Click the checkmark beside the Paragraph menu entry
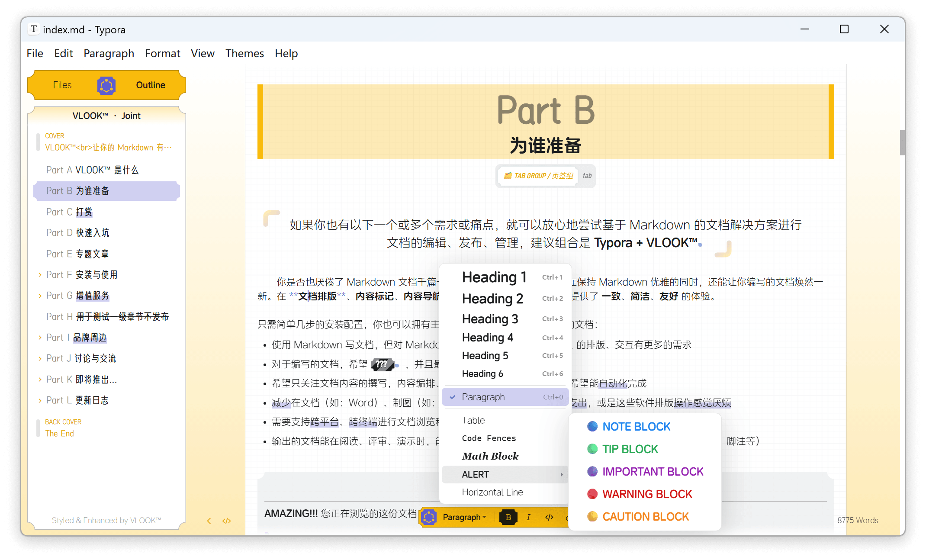This screenshot has width=926, height=560. pyautogui.click(x=453, y=397)
